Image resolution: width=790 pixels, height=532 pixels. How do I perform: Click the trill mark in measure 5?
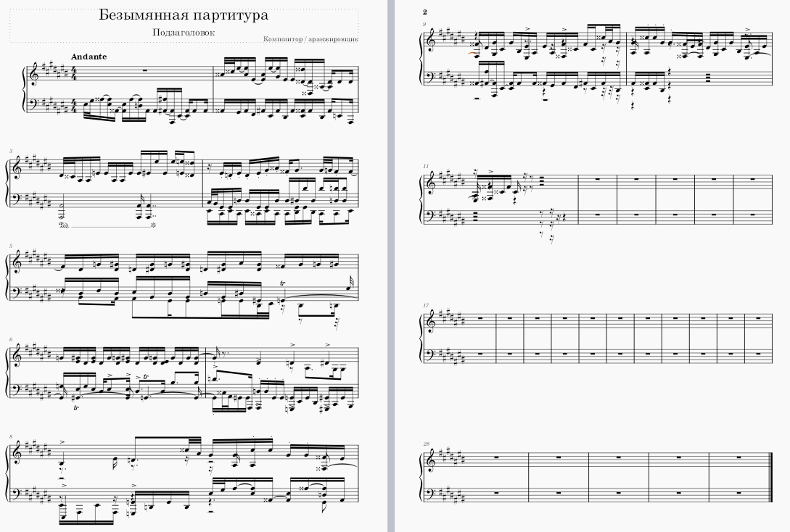point(283,283)
